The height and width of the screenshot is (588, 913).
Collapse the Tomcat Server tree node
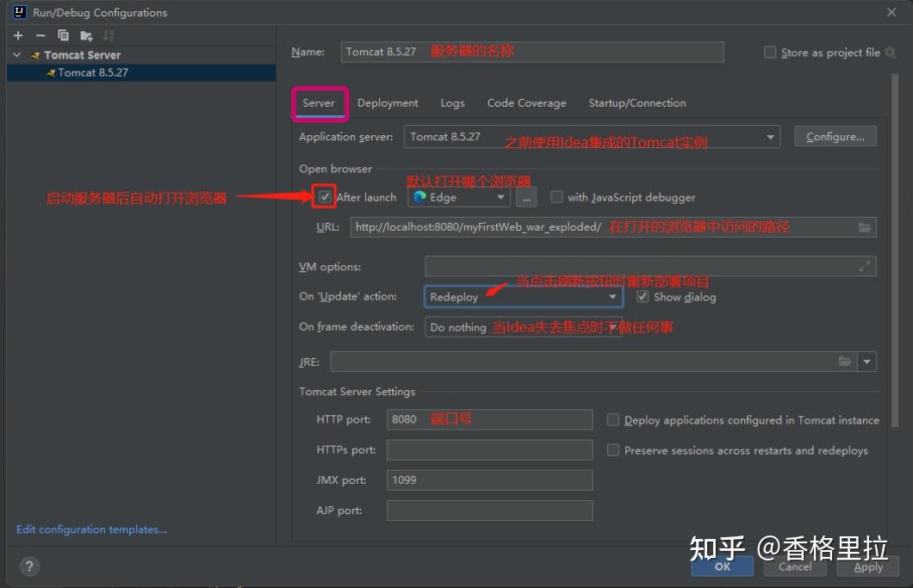point(17,54)
